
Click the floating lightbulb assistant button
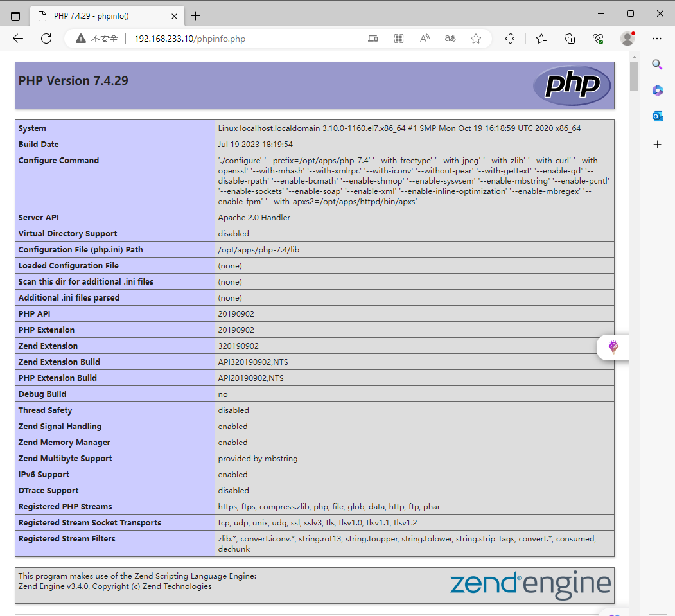(x=613, y=347)
